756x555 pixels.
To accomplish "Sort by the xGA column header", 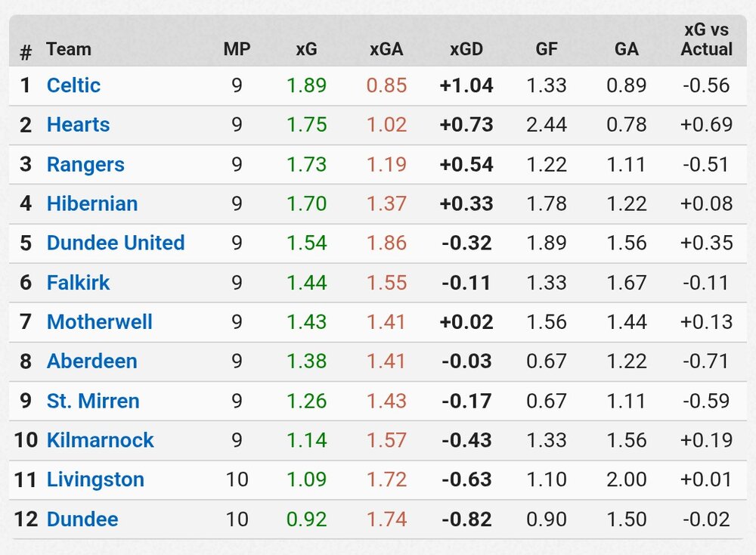I will 386,50.
